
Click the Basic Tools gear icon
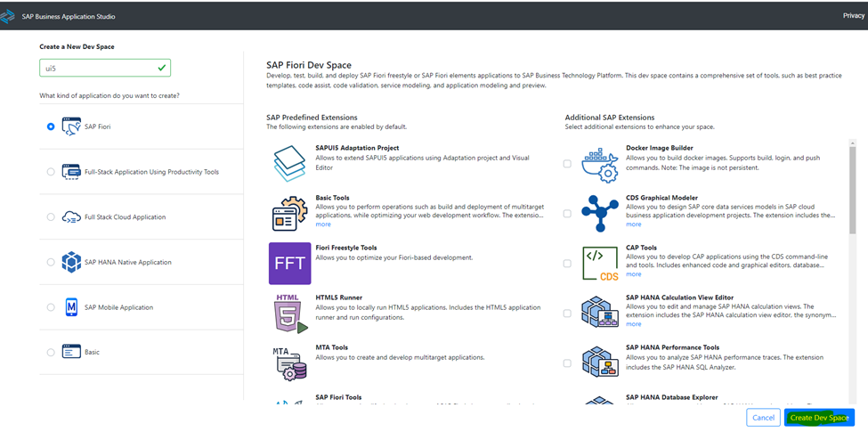coord(289,213)
